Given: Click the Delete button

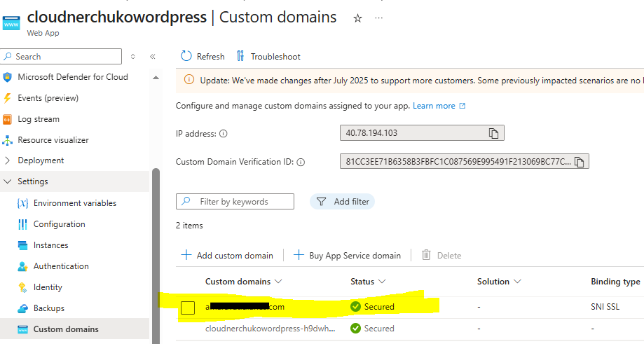Looking at the screenshot, I should [441, 255].
